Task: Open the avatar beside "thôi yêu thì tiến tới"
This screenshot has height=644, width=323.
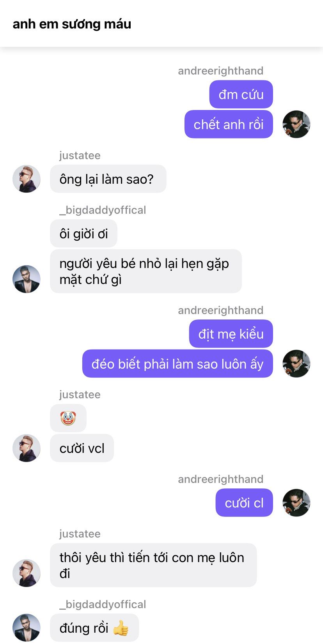Action: 27,573
